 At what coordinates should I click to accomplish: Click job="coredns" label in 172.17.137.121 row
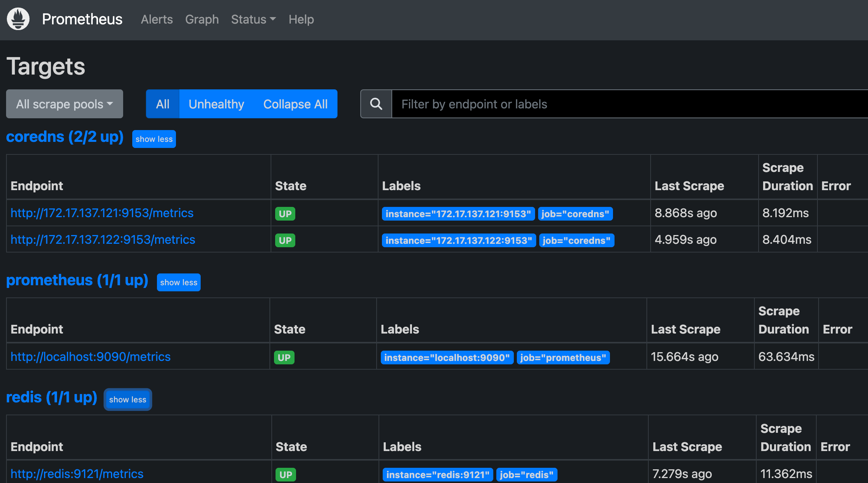575,214
